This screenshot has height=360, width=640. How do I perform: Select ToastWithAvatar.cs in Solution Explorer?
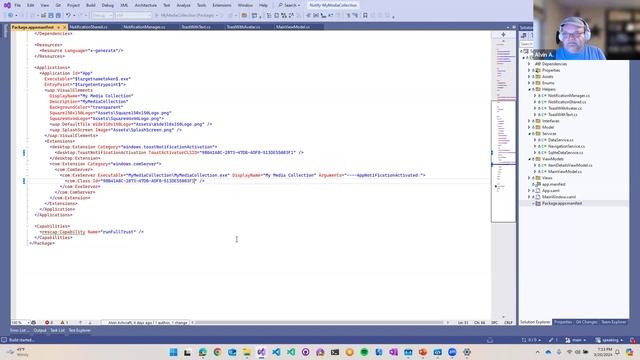564,108
